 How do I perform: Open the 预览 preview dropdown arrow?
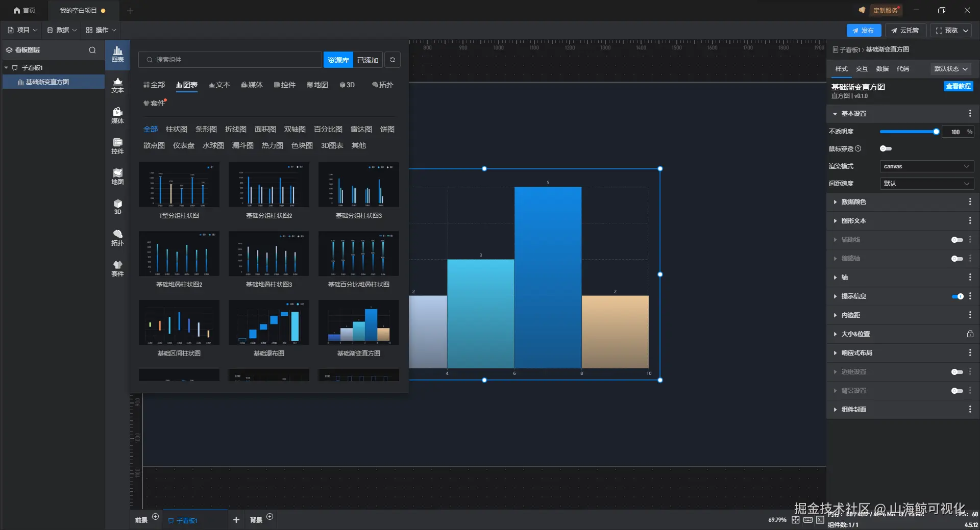(x=966, y=31)
